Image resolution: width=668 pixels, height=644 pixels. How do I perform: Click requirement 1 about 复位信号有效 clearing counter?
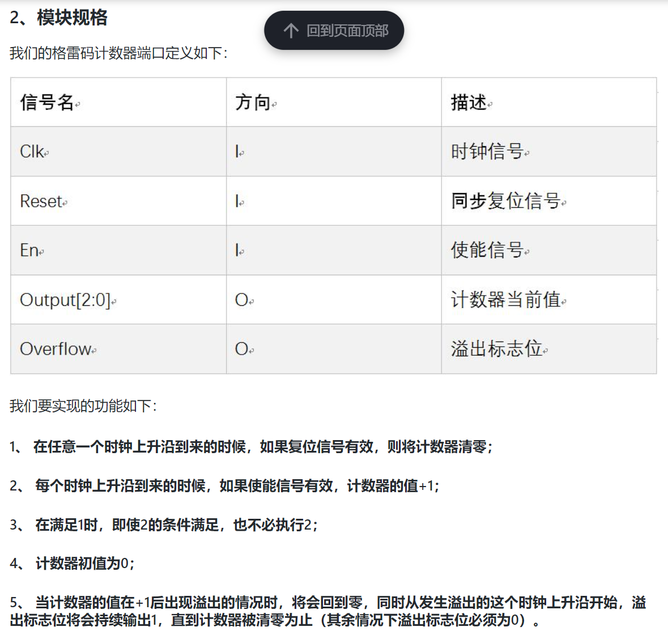(251, 447)
